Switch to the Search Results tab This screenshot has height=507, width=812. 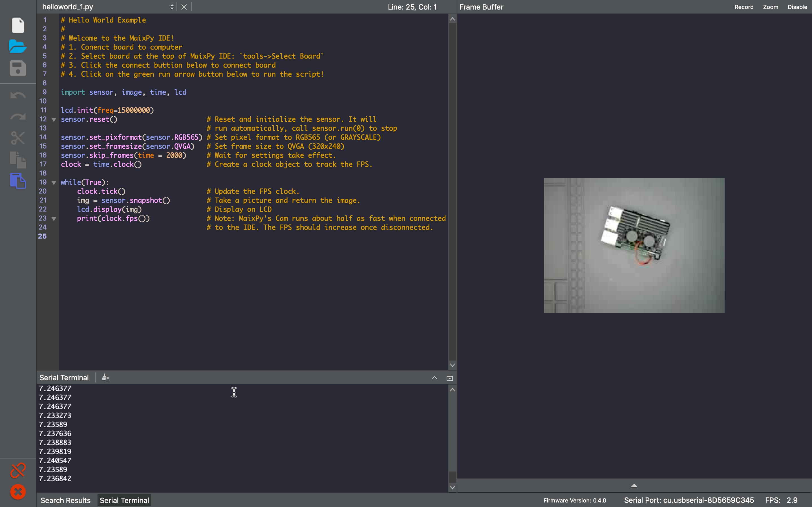(x=65, y=501)
